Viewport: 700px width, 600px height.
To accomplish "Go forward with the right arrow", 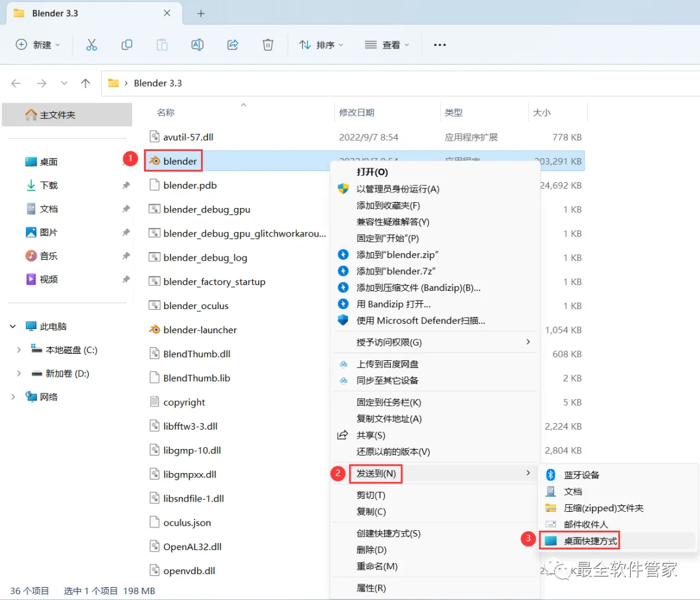I will (x=41, y=83).
